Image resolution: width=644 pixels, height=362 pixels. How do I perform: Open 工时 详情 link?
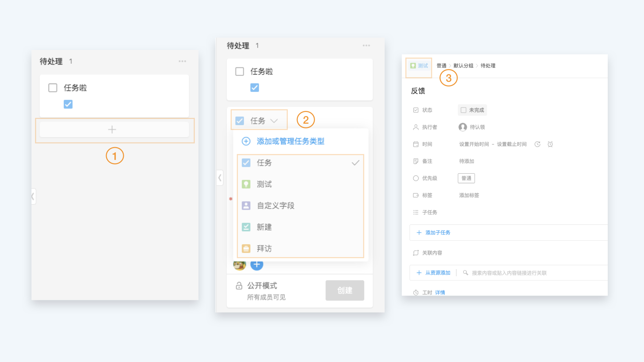[x=440, y=293]
